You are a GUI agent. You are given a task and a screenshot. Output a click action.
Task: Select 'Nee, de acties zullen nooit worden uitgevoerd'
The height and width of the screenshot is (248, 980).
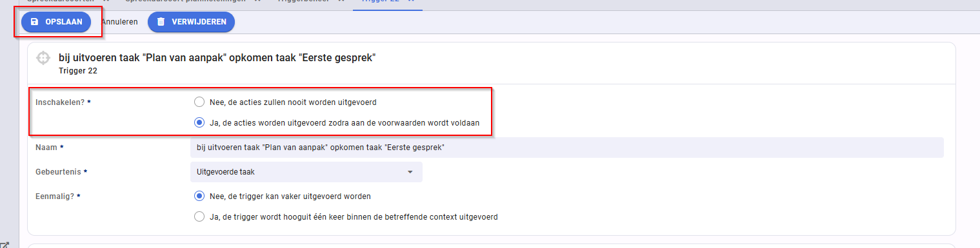199,102
